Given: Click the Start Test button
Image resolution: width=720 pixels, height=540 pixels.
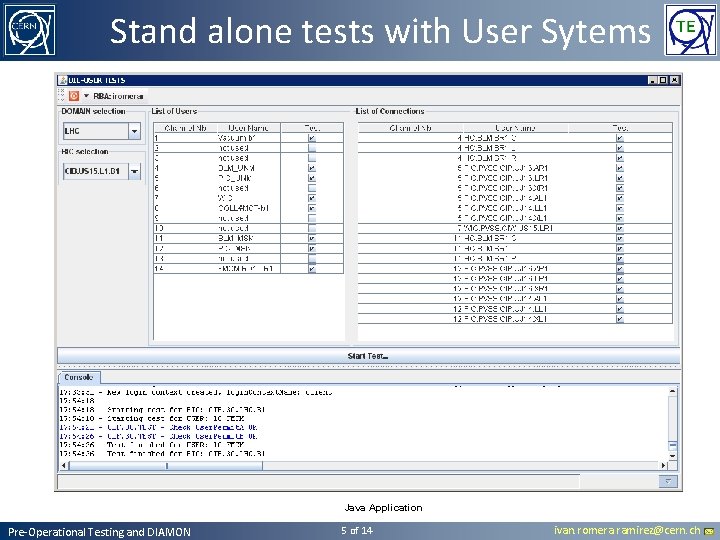Looking at the screenshot, I should pyautogui.click(x=368, y=356).
